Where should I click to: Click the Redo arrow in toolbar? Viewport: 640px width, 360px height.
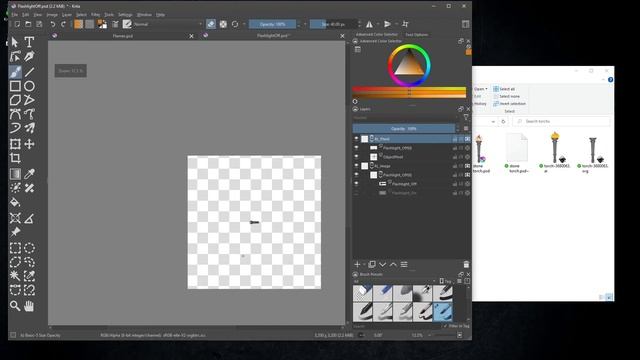(x=63, y=24)
